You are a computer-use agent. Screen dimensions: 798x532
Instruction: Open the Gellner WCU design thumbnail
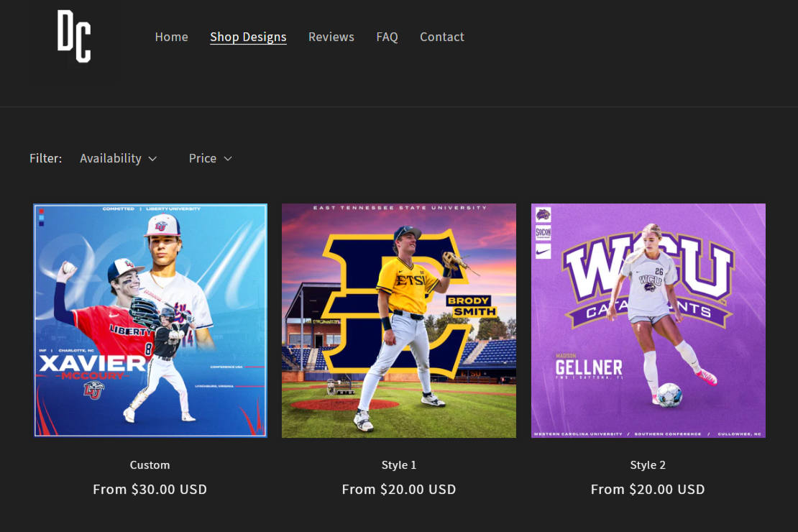click(648, 321)
